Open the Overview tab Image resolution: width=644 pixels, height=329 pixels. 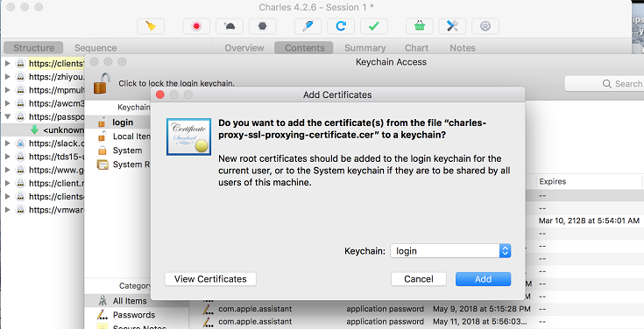point(244,47)
